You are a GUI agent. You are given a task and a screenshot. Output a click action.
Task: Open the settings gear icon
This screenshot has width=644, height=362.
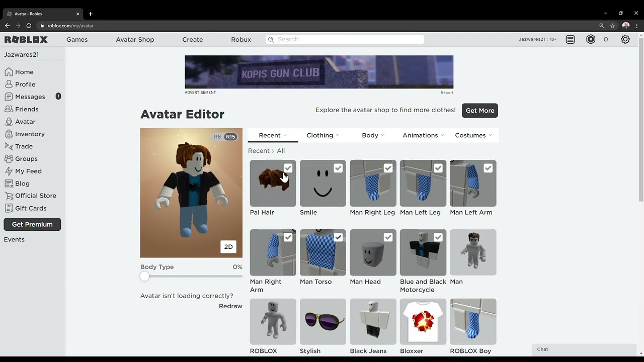tap(625, 39)
